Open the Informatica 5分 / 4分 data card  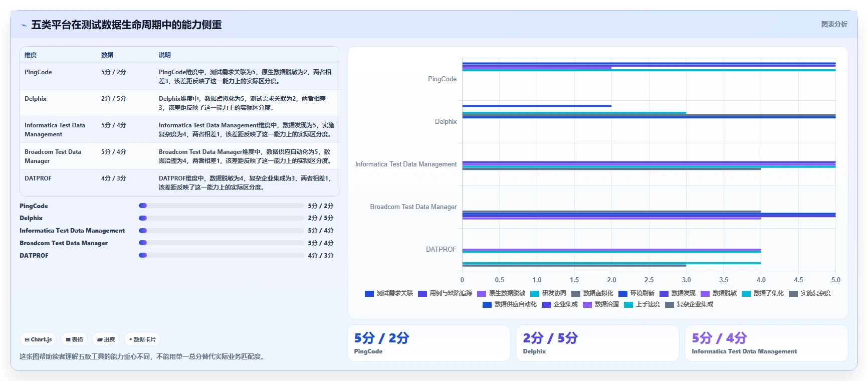point(766,343)
